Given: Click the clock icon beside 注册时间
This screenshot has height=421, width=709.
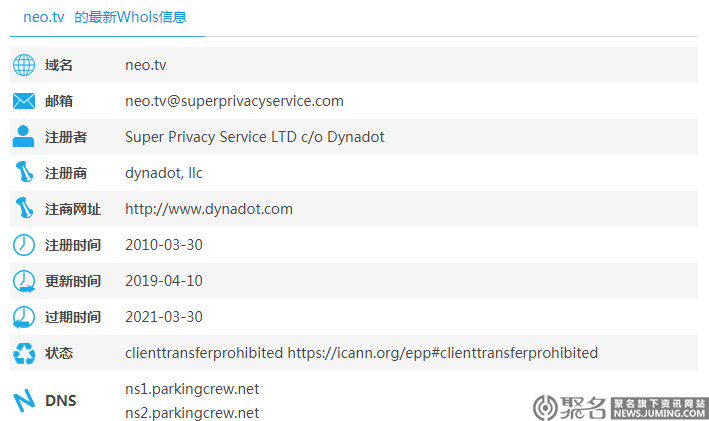Looking at the screenshot, I should 24,245.
